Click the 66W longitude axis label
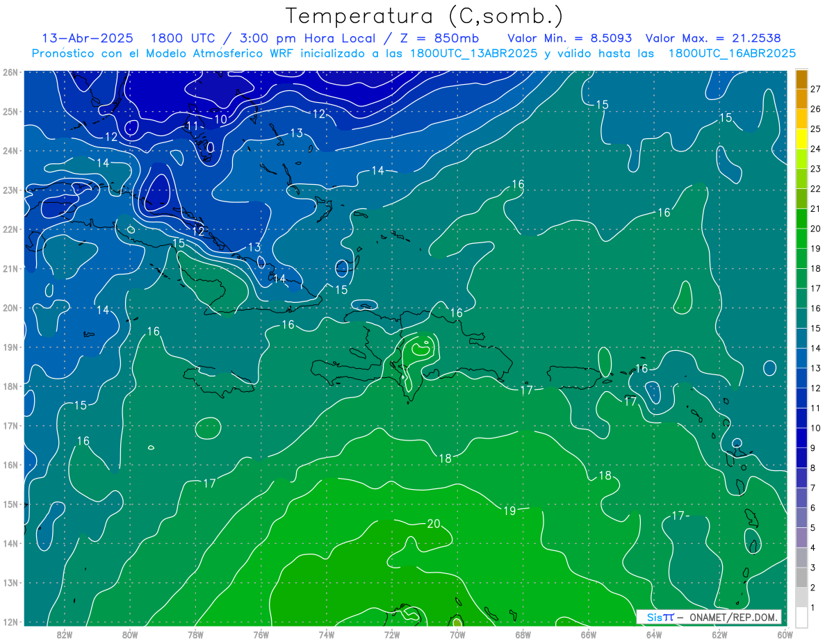The image size is (834, 644). pyautogui.click(x=589, y=634)
